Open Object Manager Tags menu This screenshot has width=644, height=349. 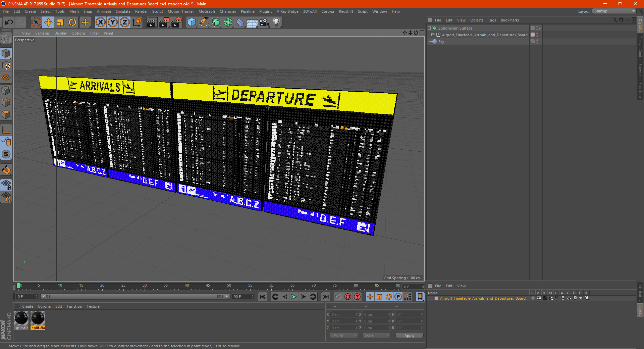click(492, 20)
